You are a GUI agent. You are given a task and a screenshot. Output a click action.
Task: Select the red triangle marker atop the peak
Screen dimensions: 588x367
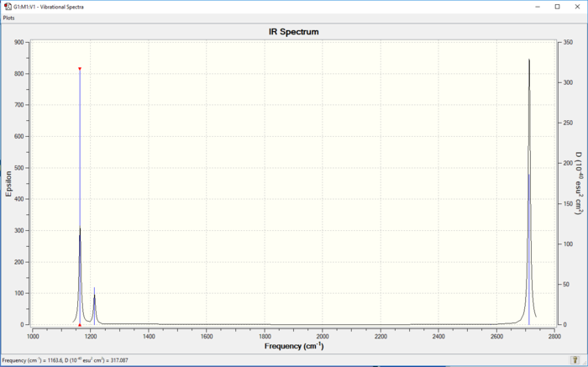80,69
